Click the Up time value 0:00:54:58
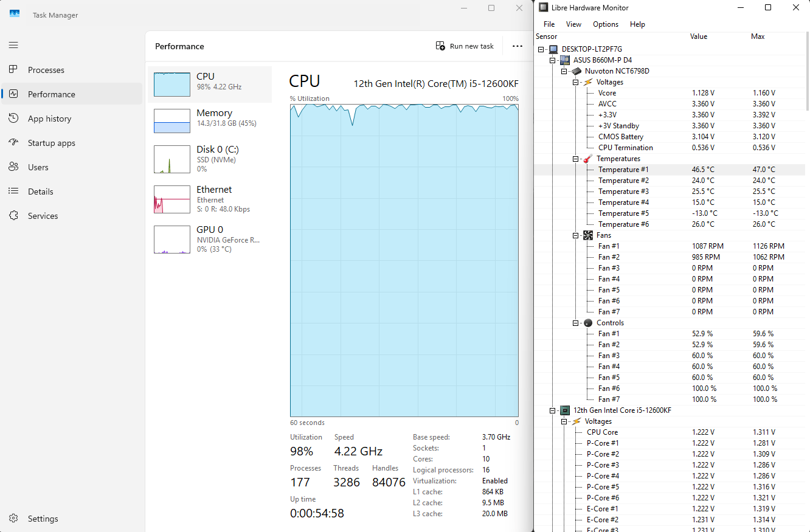 point(317,513)
